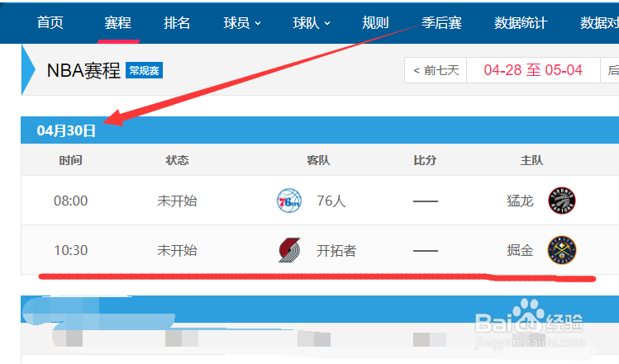Image resolution: width=619 pixels, height=364 pixels.
Task: Click the 76人 team name
Action: pos(331,201)
